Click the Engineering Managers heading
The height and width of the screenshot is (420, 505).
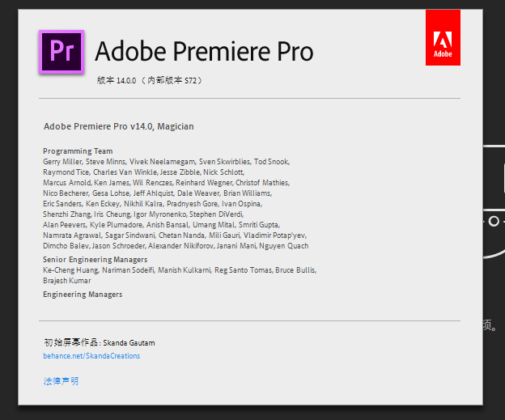83,295
